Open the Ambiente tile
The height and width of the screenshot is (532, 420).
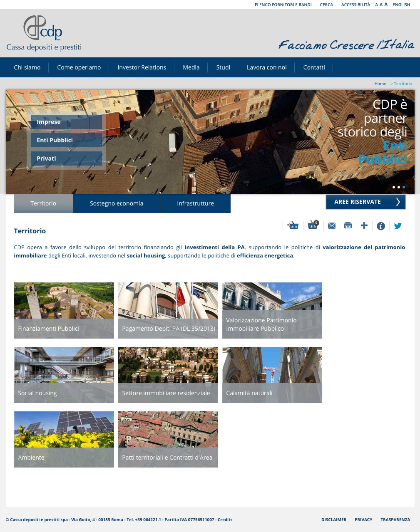click(64, 439)
